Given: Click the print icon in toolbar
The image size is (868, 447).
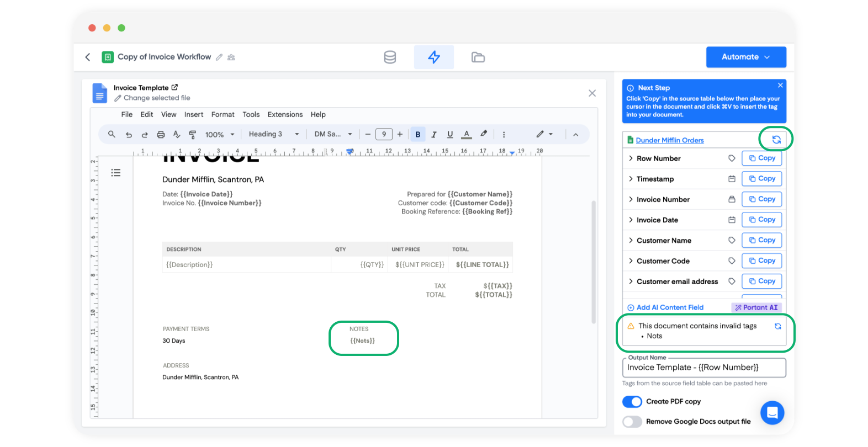Looking at the screenshot, I should pyautogui.click(x=161, y=135).
